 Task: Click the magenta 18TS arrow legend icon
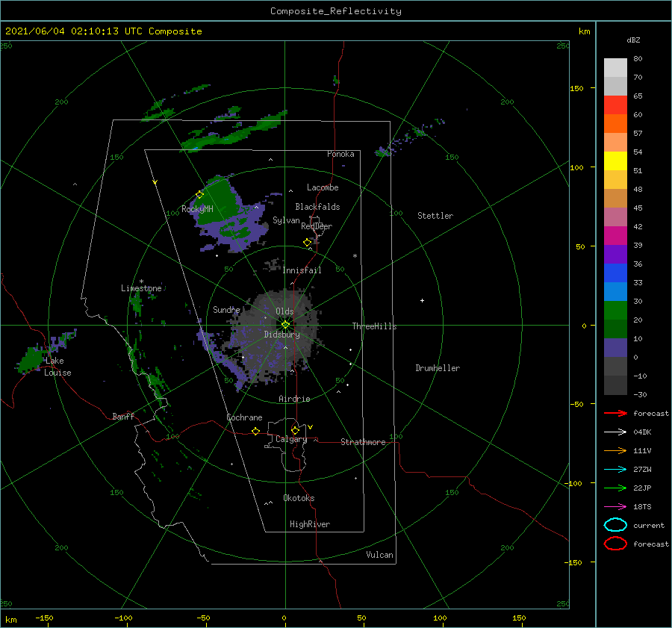click(615, 507)
